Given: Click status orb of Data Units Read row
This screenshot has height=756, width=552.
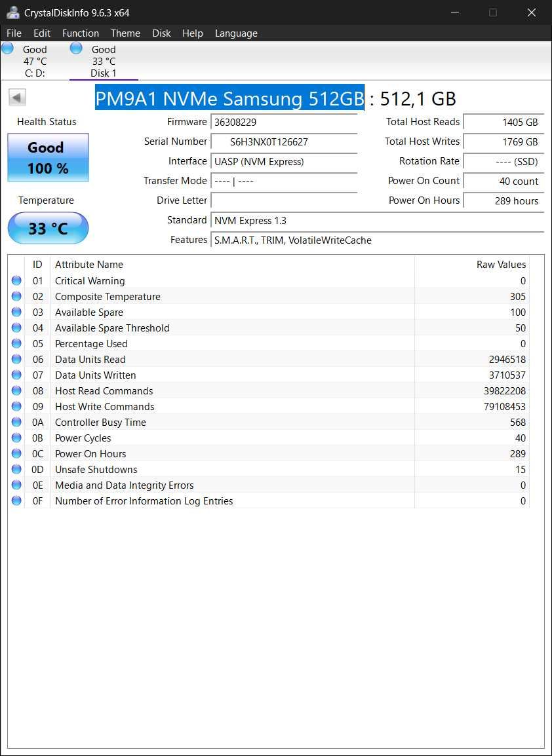Looking at the screenshot, I should click(x=16, y=359).
